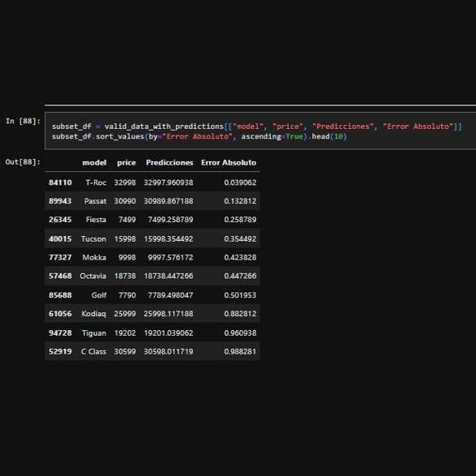The height and width of the screenshot is (476, 476).
Task: Select row index 57468 for Octavia
Action: coord(60,276)
